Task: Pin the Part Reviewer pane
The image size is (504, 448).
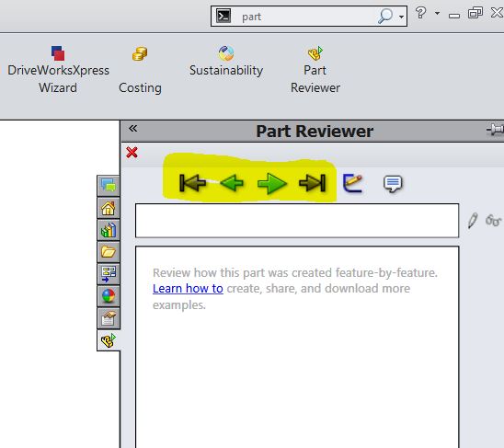Action: coord(495,130)
